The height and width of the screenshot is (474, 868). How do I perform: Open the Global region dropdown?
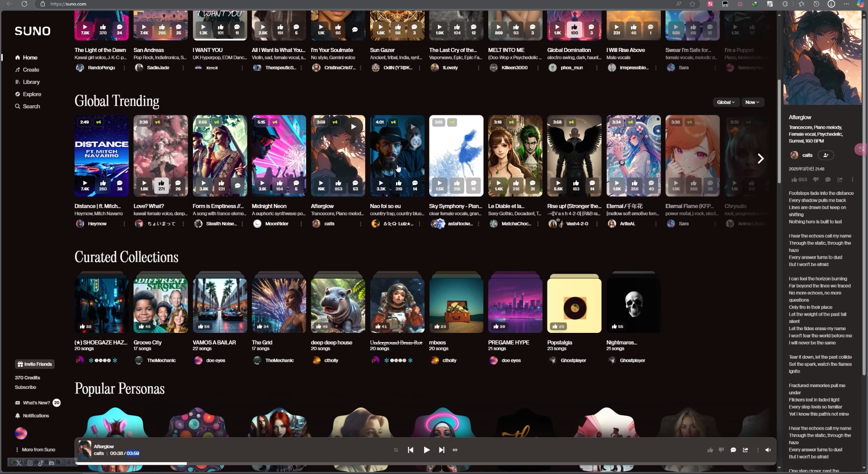pos(726,102)
